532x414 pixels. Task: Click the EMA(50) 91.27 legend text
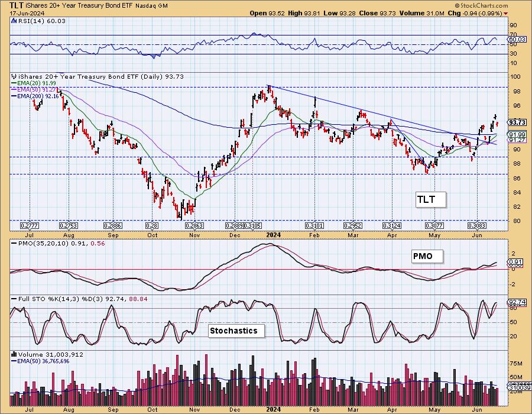(x=37, y=89)
